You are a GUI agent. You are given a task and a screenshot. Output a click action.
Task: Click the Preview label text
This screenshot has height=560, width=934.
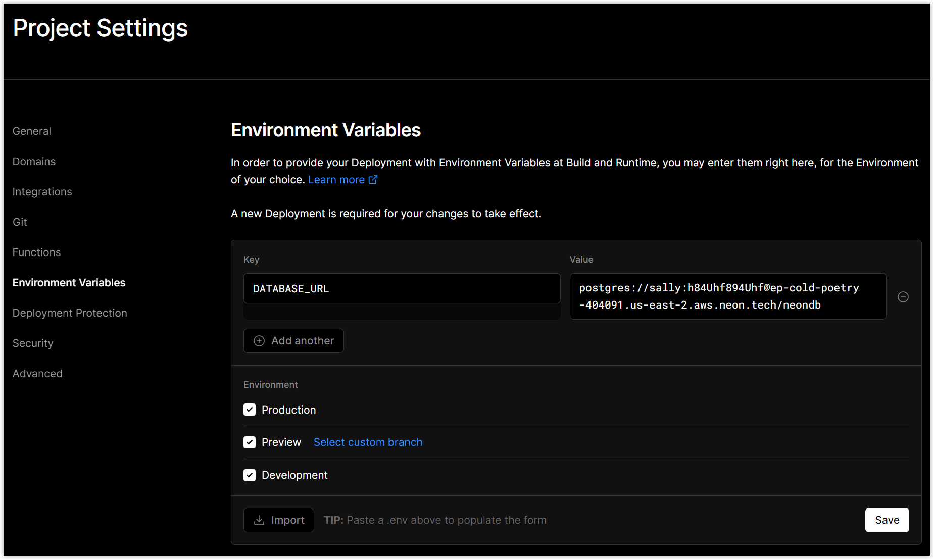pyautogui.click(x=281, y=442)
